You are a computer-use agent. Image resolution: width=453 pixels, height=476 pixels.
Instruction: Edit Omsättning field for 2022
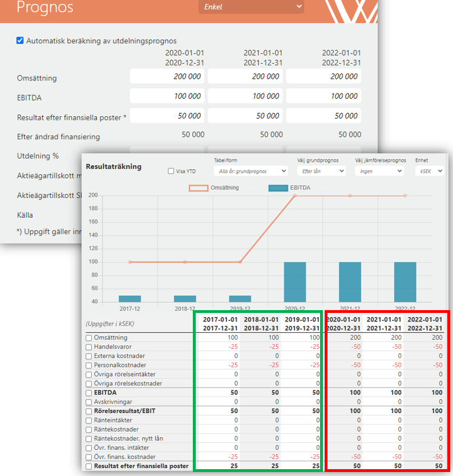pyautogui.click(x=323, y=76)
